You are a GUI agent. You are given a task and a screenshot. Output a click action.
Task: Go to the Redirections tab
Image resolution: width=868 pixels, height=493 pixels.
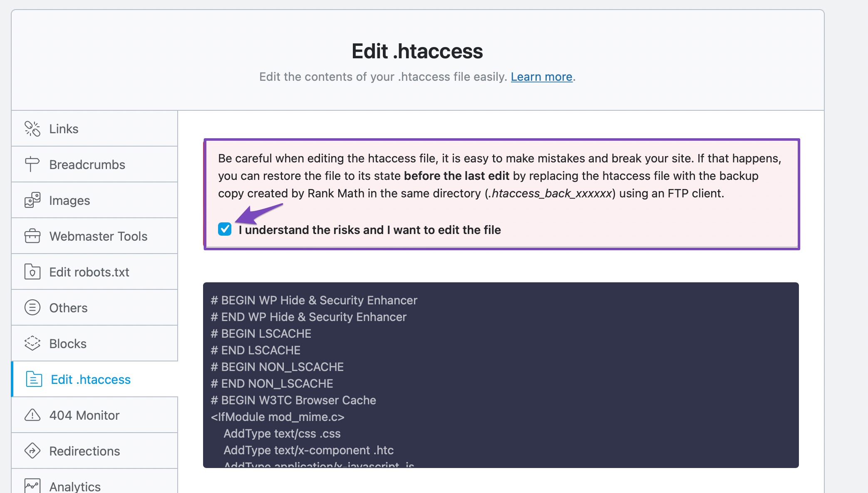[x=94, y=451]
